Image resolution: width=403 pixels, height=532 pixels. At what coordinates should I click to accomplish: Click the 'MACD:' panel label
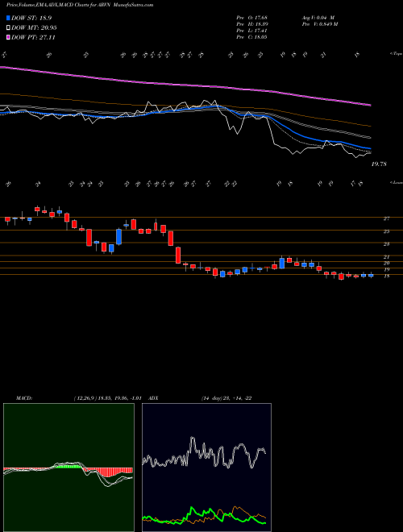pyautogui.click(x=23, y=398)
